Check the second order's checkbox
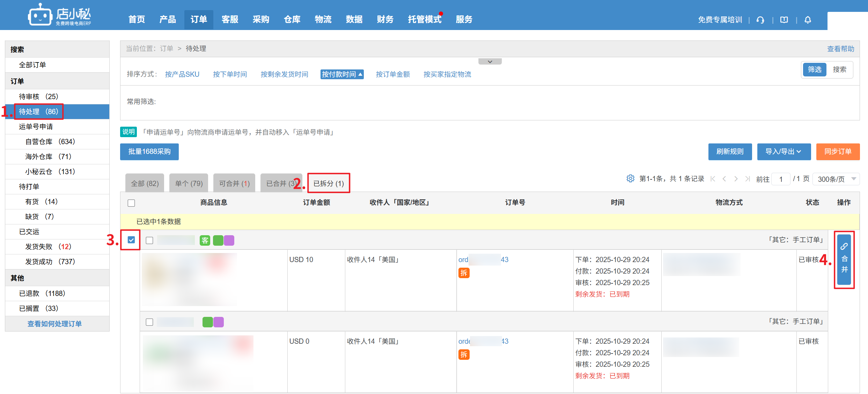868x394 pixels. click(149, 322)
